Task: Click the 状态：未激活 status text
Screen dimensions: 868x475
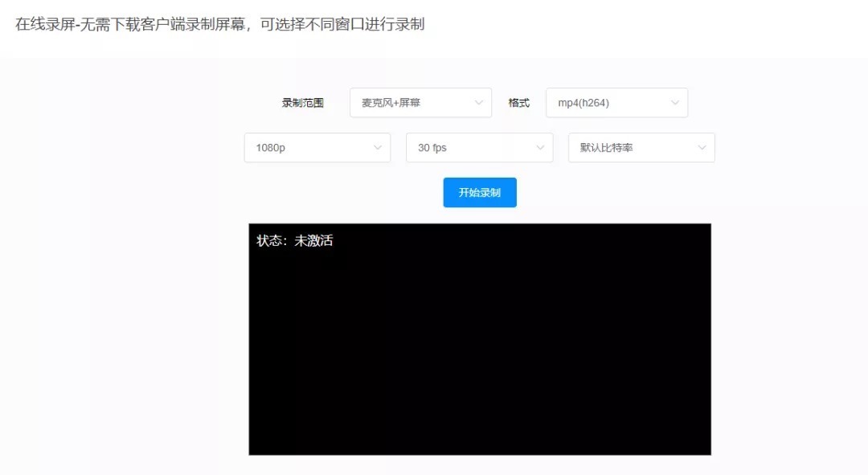Action: [294, 240]
